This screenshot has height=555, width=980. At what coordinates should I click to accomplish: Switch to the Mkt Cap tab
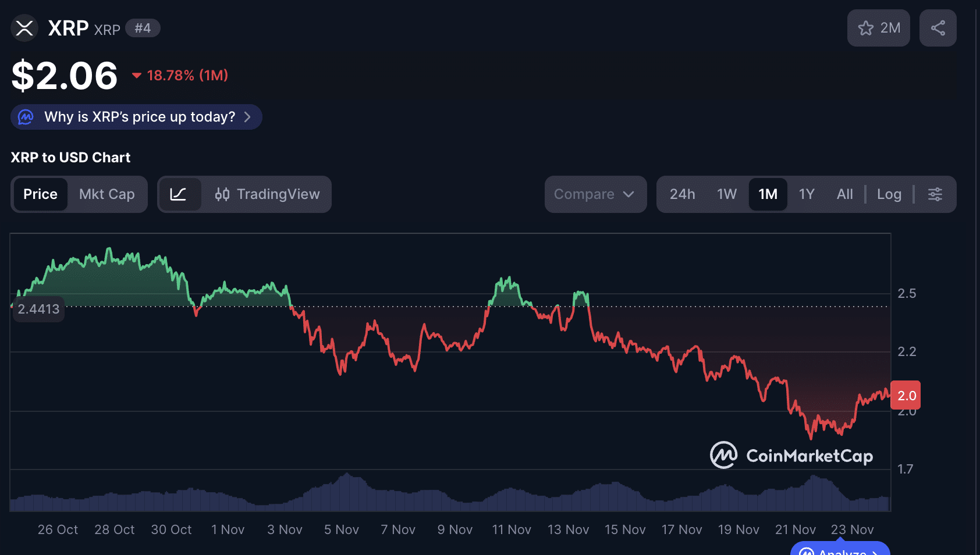pos(107,194)
